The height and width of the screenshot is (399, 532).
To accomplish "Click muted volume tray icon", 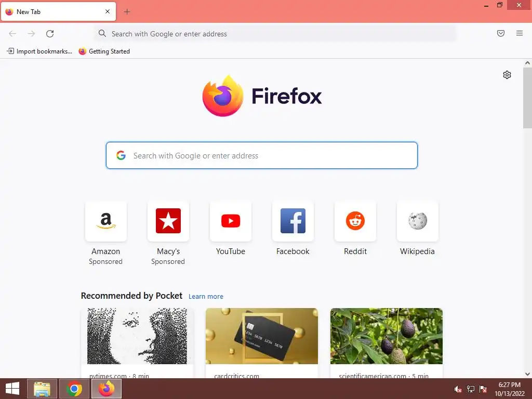I will click(458, 389).
